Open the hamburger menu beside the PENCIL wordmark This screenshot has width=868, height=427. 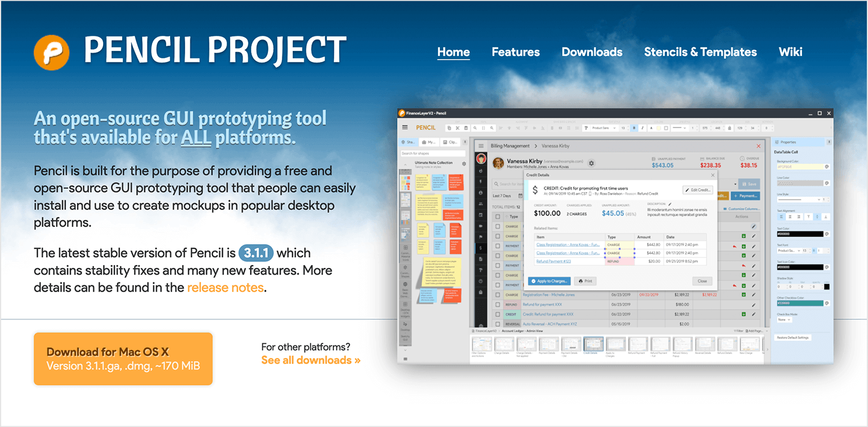click(405, 127)
